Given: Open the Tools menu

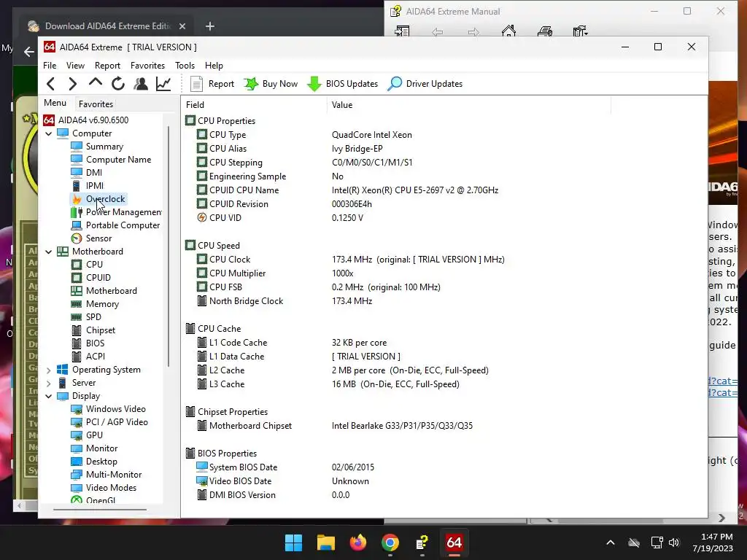Looking at the screenshot, I should pyautogui.click(x=185, y=65).
